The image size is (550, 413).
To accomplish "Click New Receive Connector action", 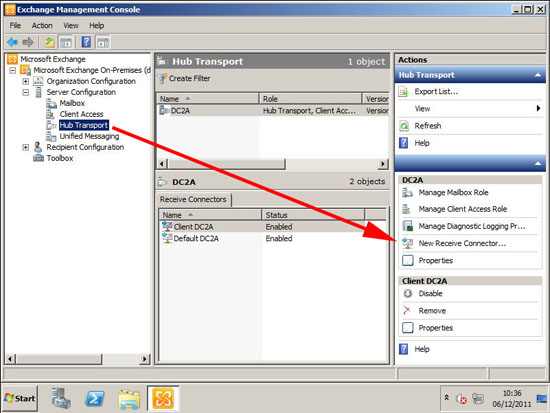I will pos(462,243).
